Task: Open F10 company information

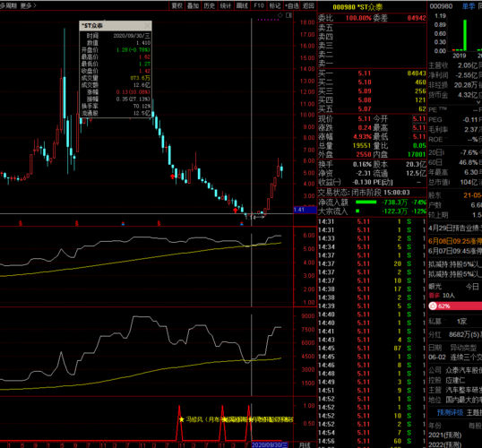Action: (x=259, y=5)
